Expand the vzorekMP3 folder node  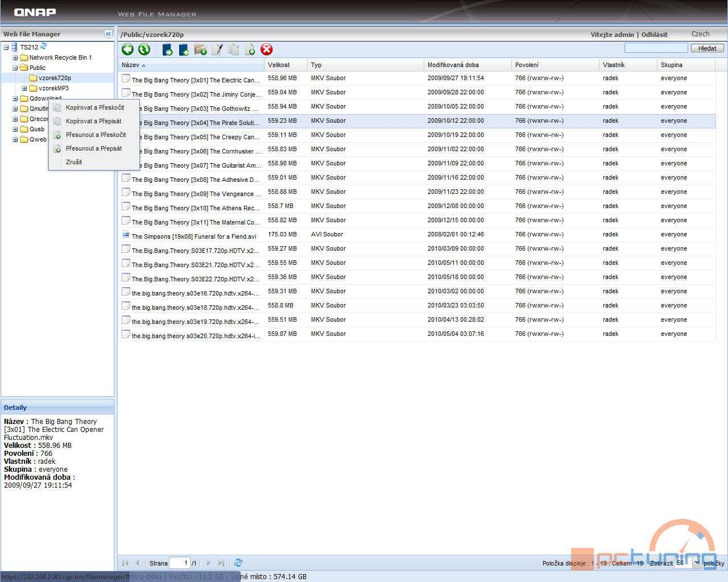point(24,88)
